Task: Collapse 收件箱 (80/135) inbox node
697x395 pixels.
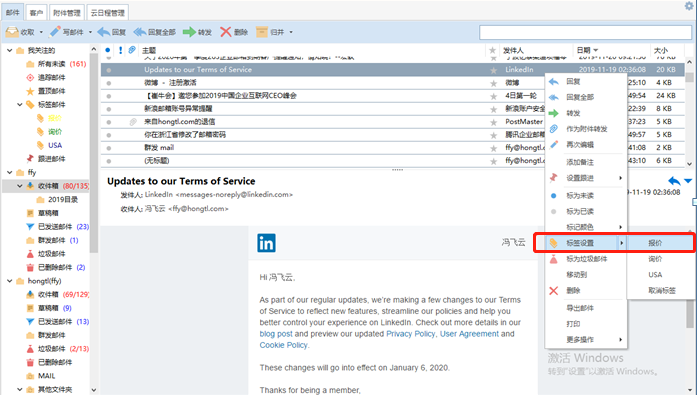Action: (x=20, y=186)
